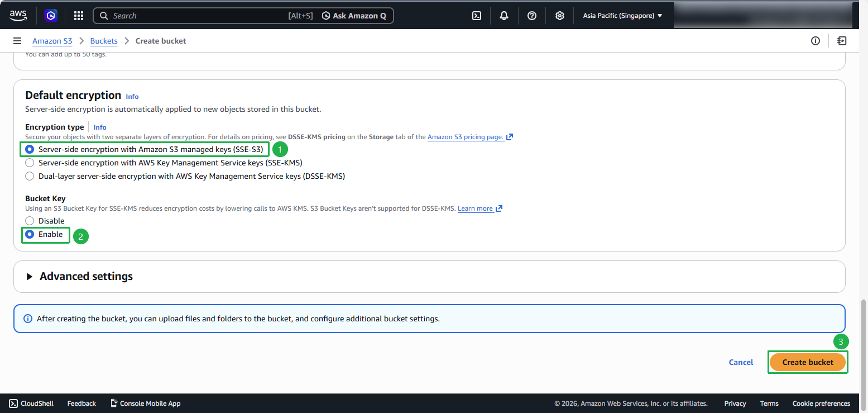This screenshot has height=413, width=868.
Task: Open the info panel circle icon
Action: 816,41
